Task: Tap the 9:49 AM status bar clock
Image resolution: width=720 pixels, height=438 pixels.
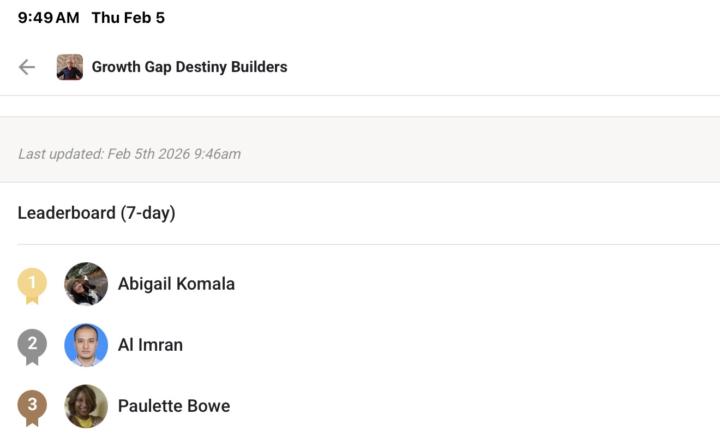Action: point(48,18)
